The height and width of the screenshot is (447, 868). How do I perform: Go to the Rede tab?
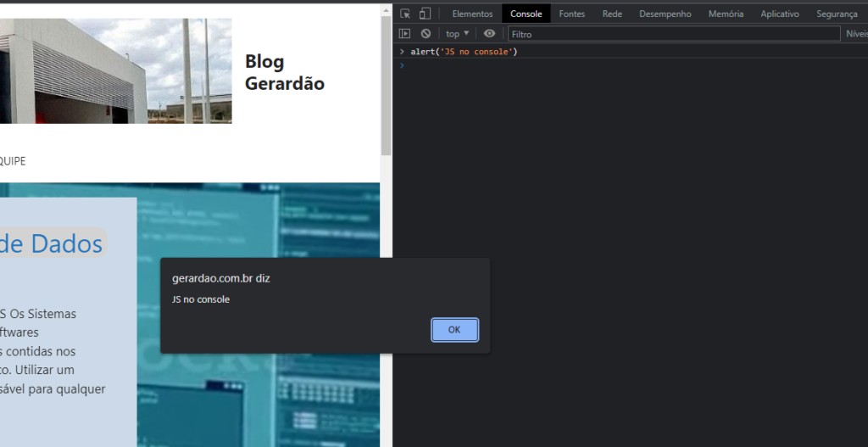click(612, 14)
